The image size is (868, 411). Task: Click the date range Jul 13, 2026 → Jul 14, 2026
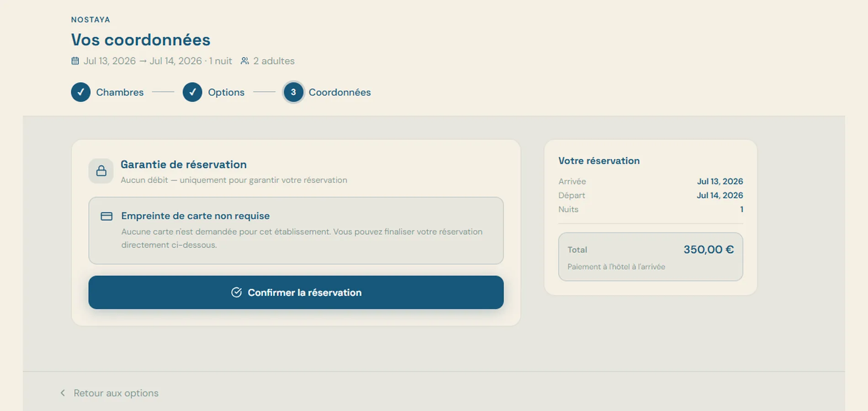pyautogui.click(x=143, y=61)
